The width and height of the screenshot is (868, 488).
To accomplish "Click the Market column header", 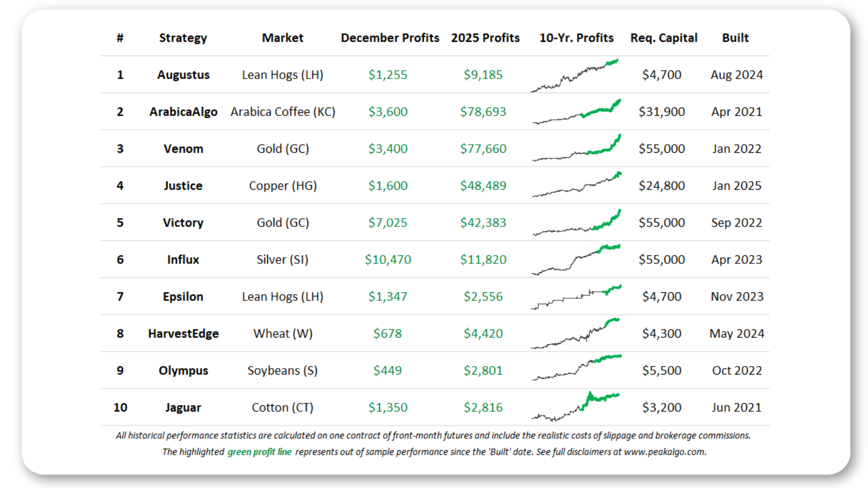I will pyautogui.click(x=283, y=38).
